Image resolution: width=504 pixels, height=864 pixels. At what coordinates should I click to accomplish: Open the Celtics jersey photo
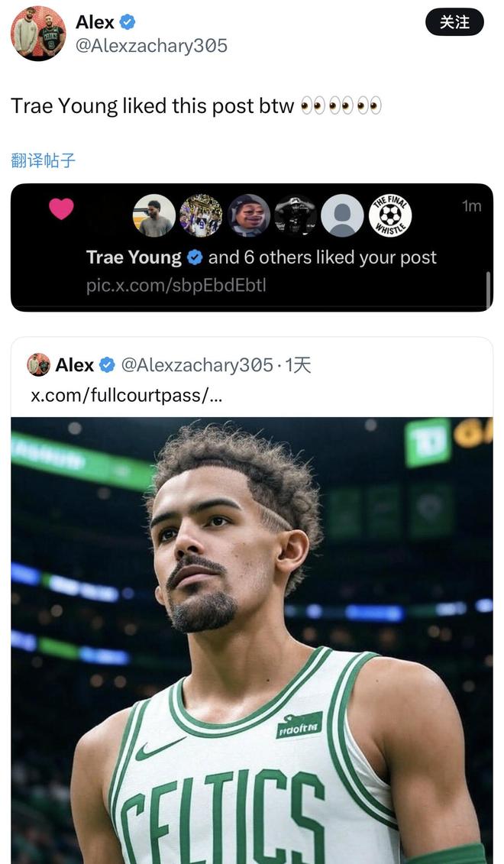252,640
